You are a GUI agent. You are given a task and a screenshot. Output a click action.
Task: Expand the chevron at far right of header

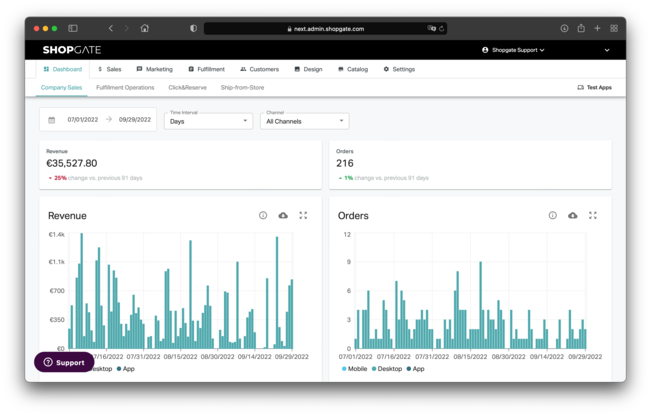pos(607,50)
